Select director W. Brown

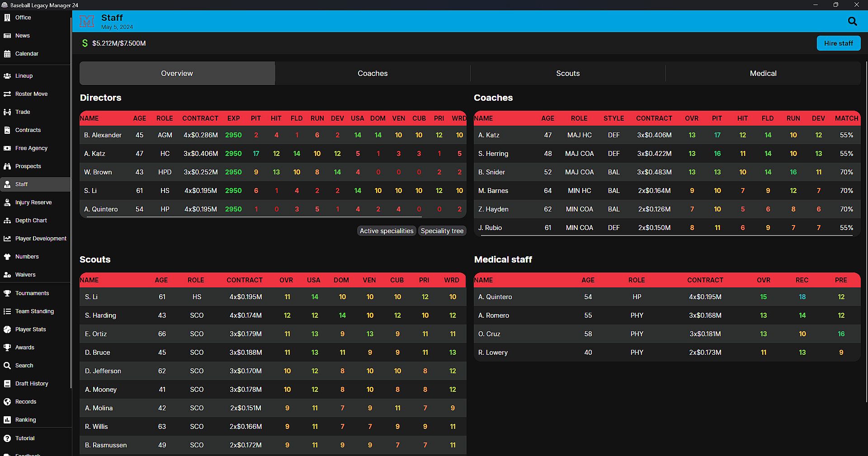[273, 172]
